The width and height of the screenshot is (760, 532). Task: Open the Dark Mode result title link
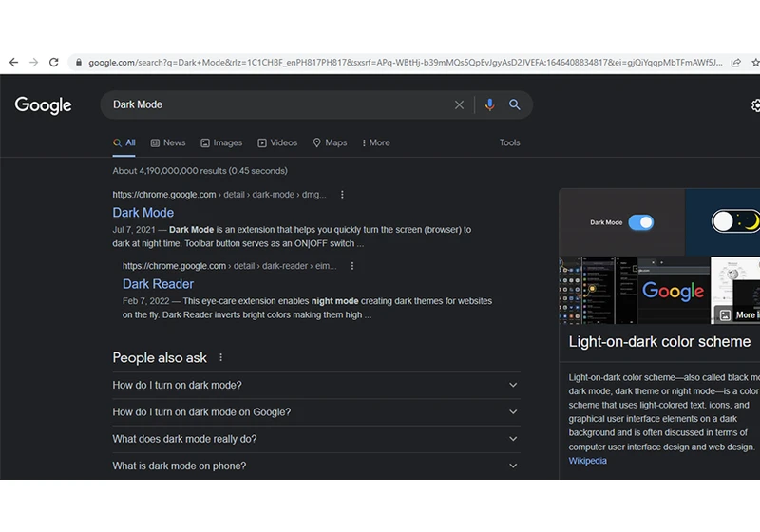coord(143,213)
